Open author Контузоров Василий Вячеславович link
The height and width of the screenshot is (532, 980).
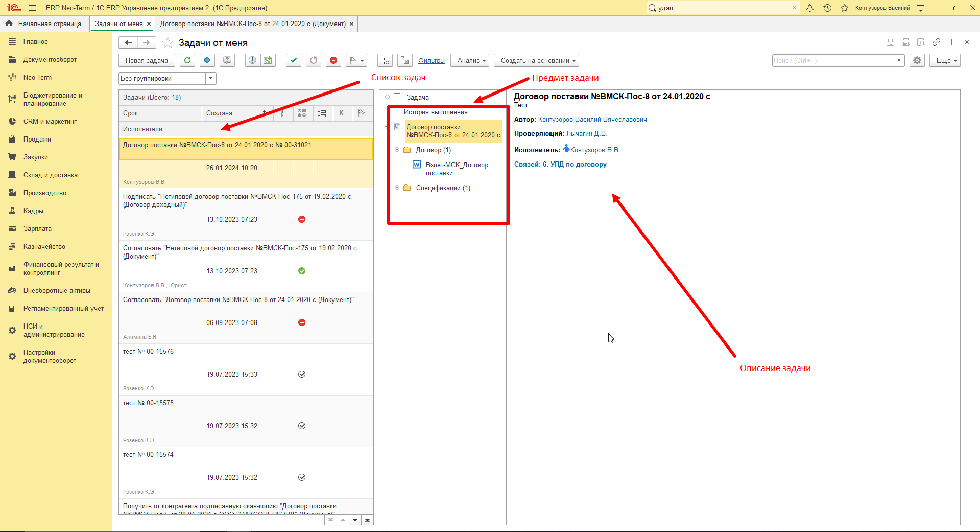tap(592, 119)
